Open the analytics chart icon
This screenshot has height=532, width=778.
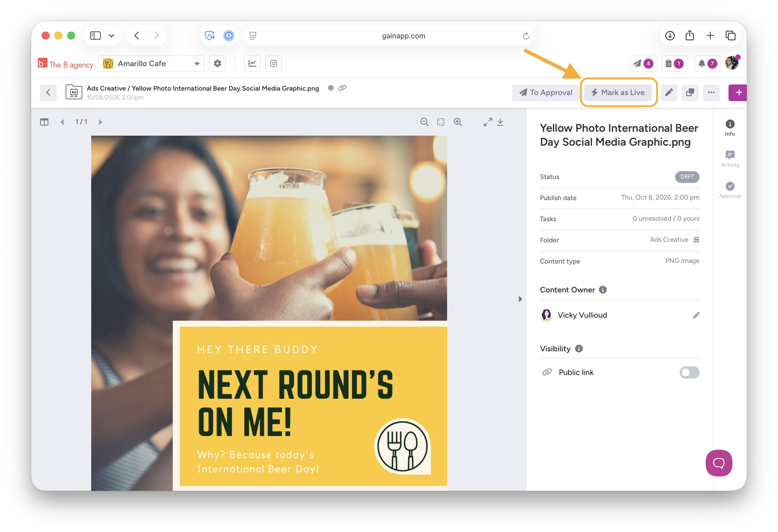coord(252,64)
